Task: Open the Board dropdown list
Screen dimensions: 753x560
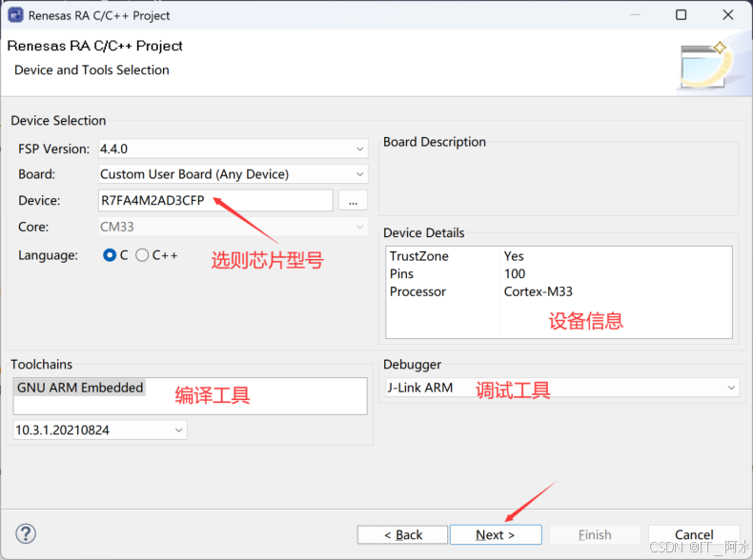Action: tap(233, 174)
